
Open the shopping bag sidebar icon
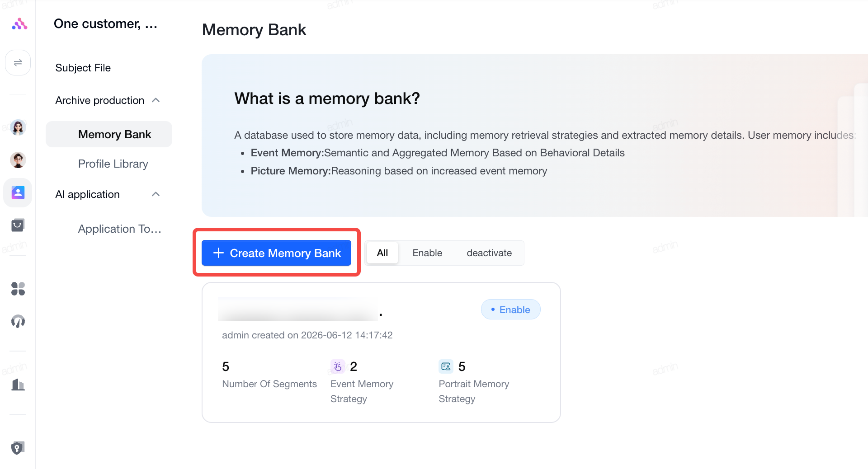tap(18, 225)
